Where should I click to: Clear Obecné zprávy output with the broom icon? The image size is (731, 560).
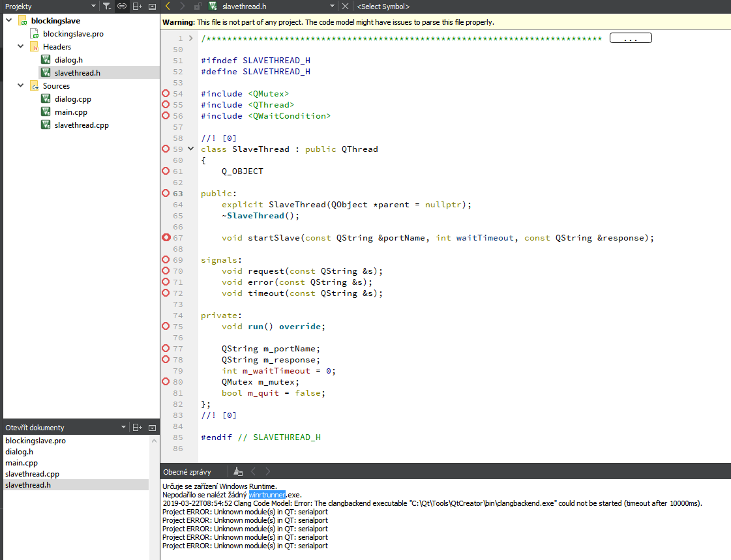pos(237,471)
